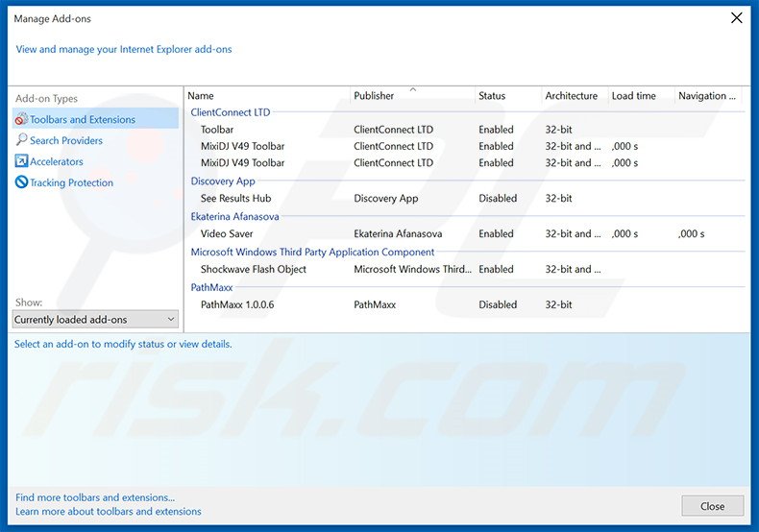Sort add-ons by Name column

coord(201,96)
